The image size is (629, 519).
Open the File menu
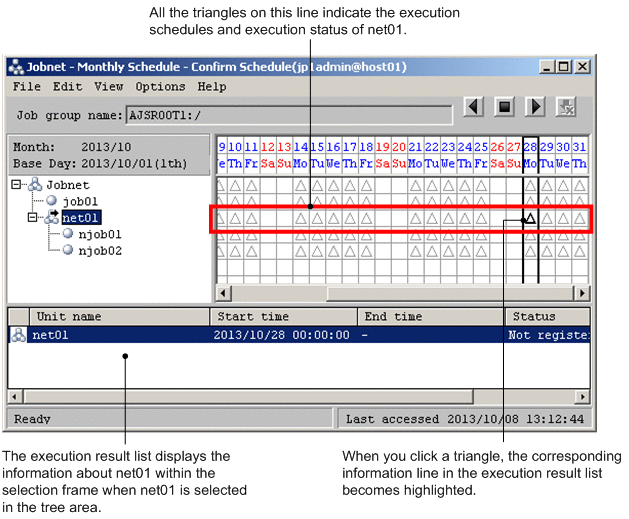[27, 87]
